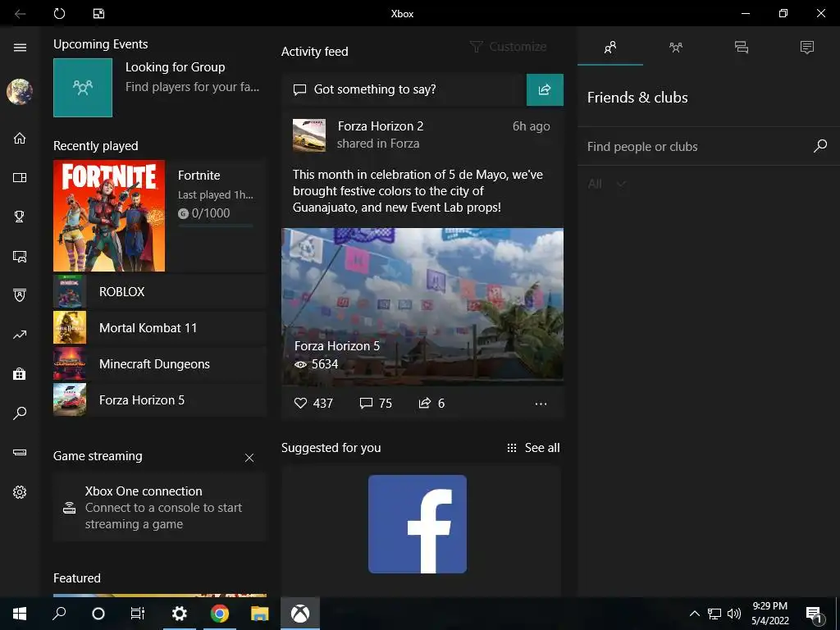Switch to the Activity alerts tab
The image size is (840, 630).
point(807,47)
